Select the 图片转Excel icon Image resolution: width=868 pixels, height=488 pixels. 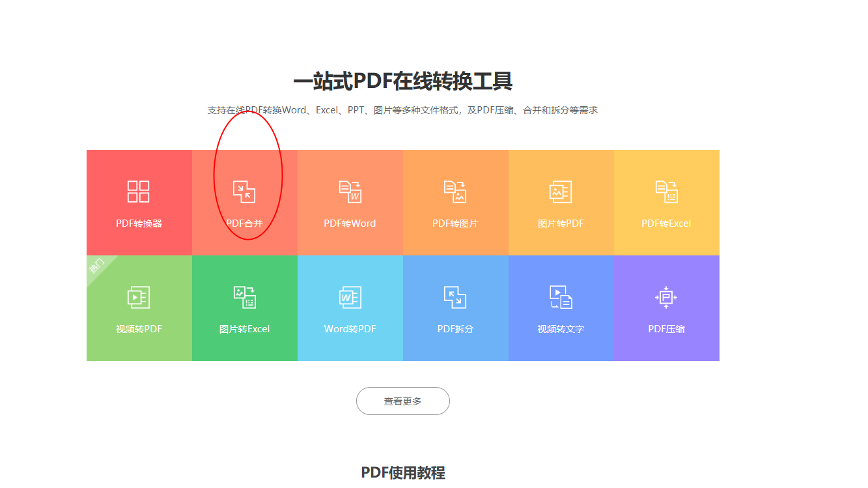[244, 297]
